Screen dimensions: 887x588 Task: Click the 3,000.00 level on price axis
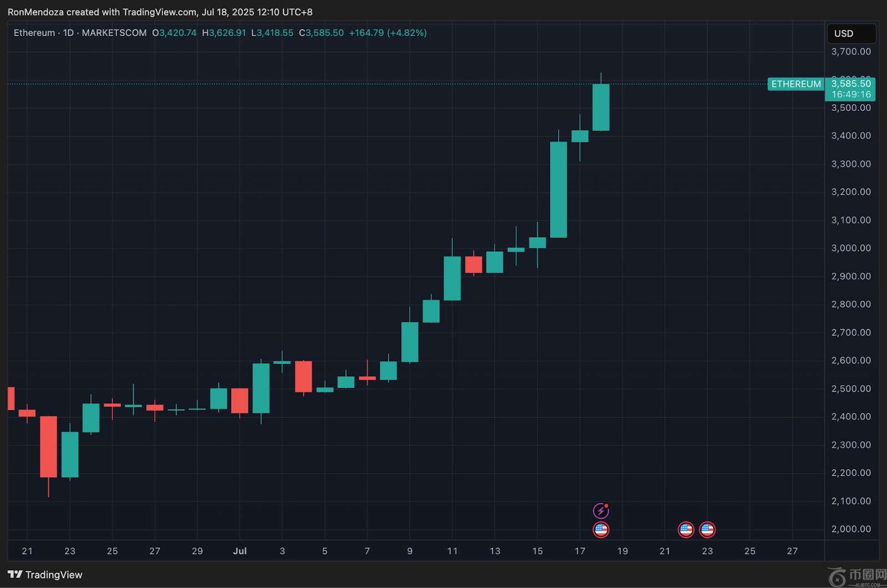[851, 248]
